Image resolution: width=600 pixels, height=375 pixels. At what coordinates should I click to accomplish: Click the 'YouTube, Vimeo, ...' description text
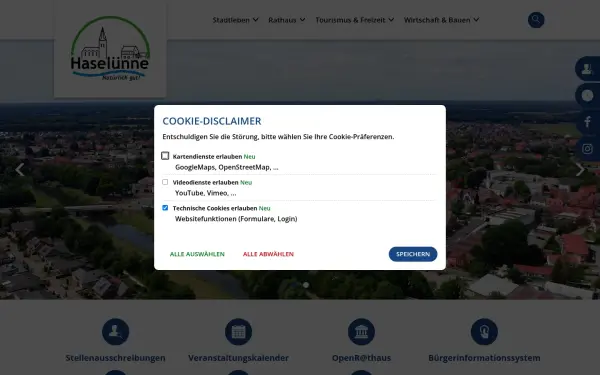point(205,193)
